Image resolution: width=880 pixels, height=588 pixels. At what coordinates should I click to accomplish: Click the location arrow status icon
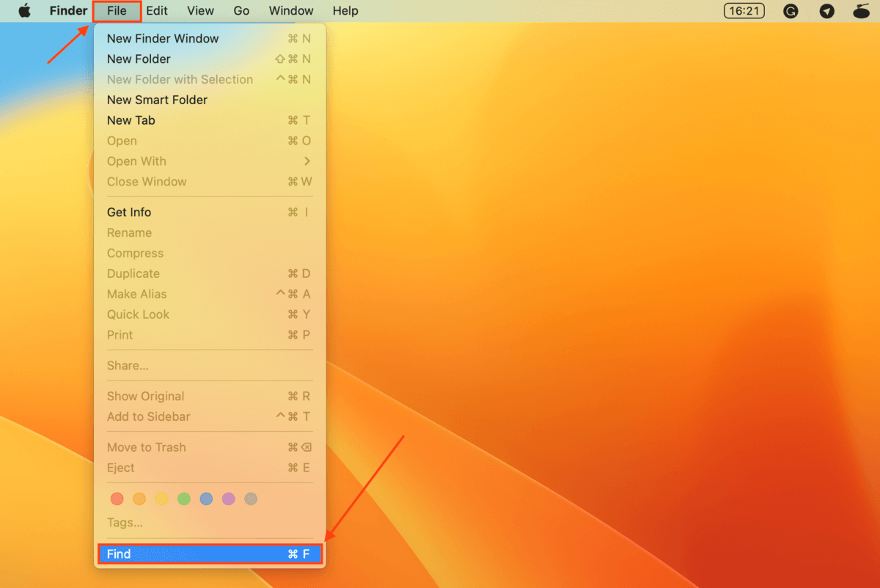826,11
